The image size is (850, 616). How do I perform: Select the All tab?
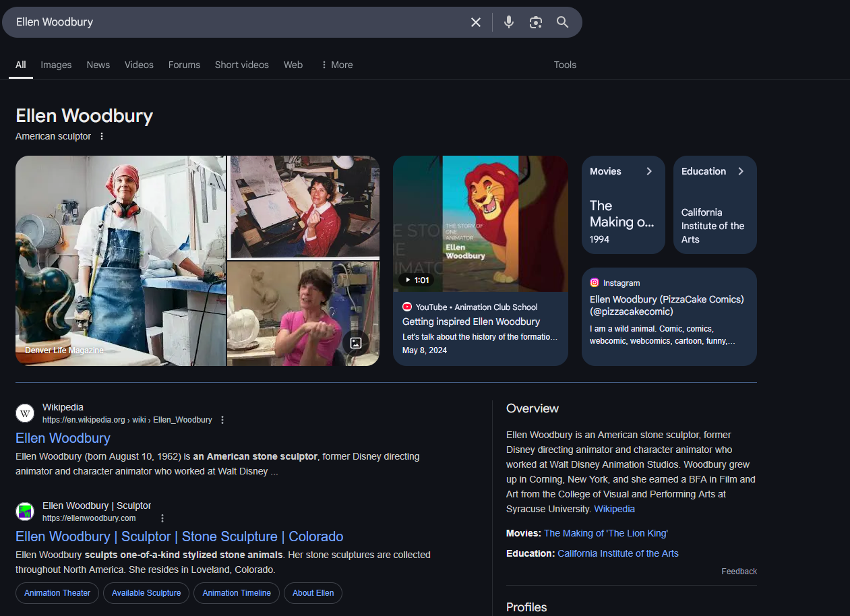[x=21, y=65]
